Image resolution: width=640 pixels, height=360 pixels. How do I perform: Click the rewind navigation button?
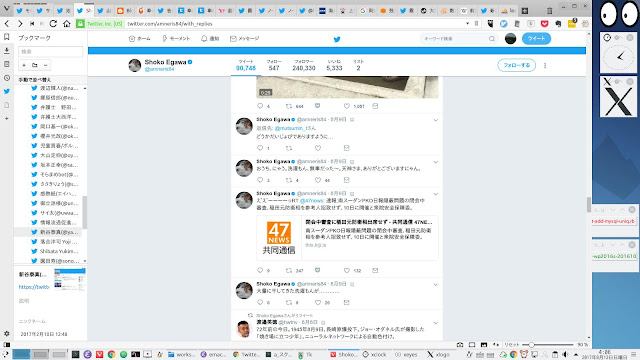[32, 24]
